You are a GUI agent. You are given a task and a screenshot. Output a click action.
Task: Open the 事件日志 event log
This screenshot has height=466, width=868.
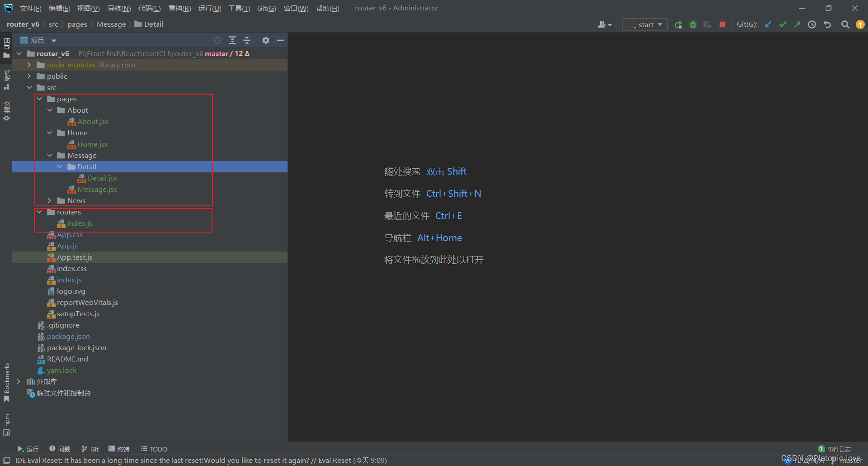[x=835, y=449]
